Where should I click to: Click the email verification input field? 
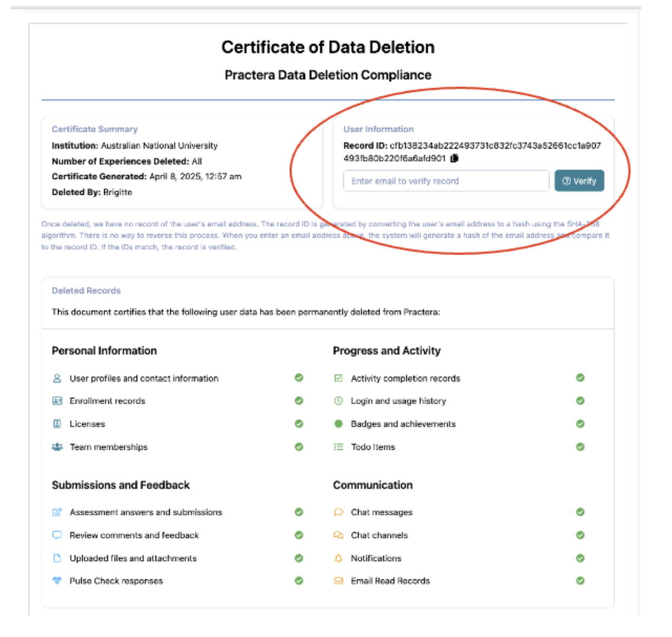[x=446, y=181]
